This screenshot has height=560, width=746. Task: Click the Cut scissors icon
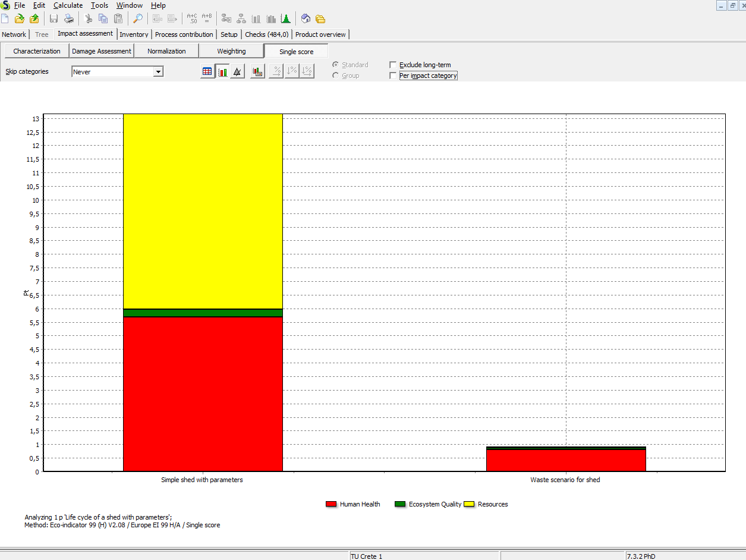[89, 18]
